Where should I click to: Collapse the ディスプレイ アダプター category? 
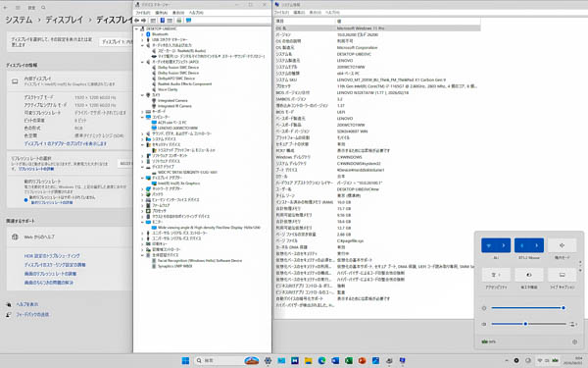pos(142,178)
